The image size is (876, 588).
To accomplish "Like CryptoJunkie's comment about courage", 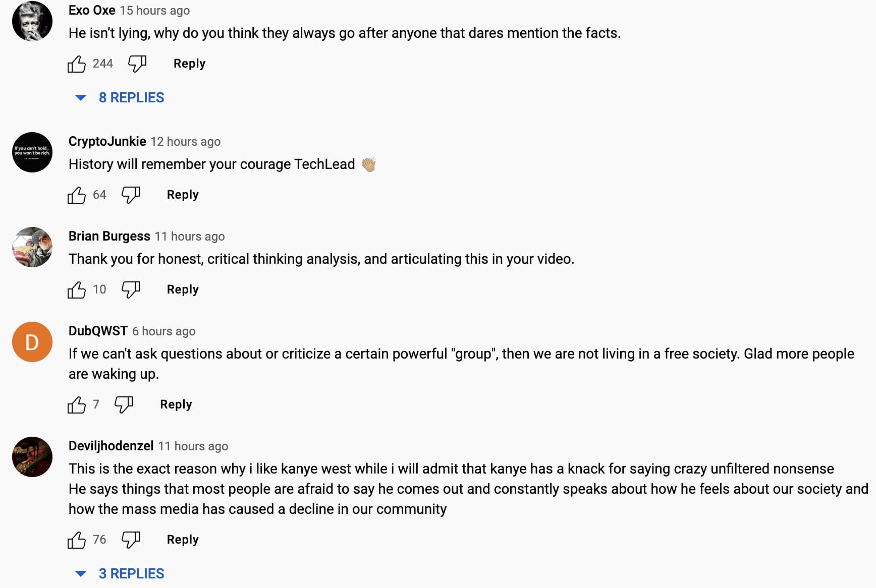I will (x=77, y=195).
